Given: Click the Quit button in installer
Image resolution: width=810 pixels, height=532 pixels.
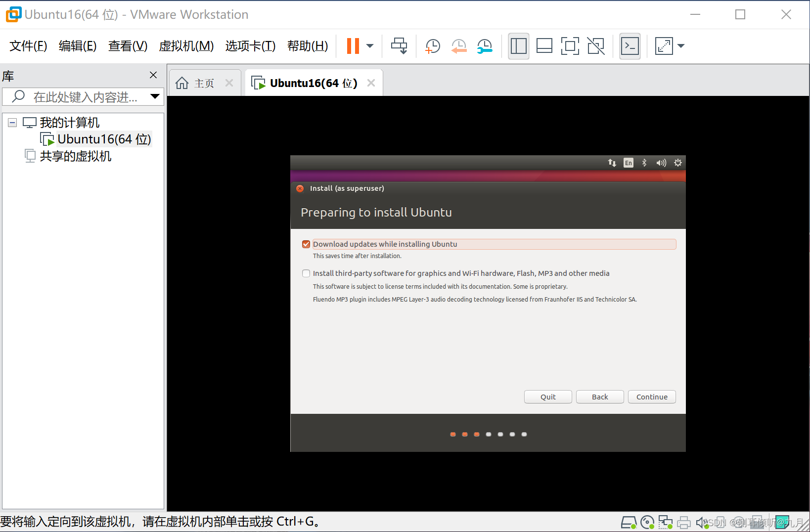Looking at the screenshot, I should (548, 397).
